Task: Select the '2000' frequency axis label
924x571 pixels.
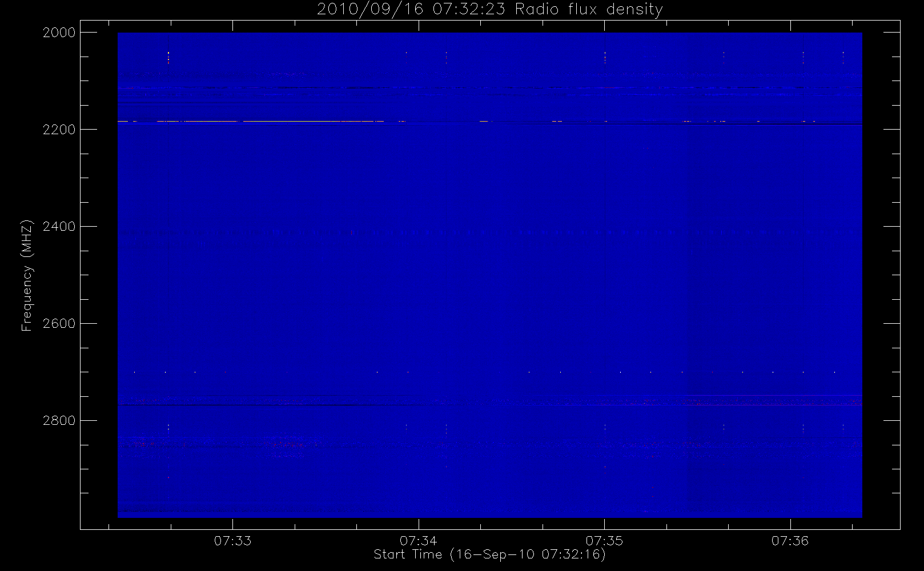Action: click(59, 33)
